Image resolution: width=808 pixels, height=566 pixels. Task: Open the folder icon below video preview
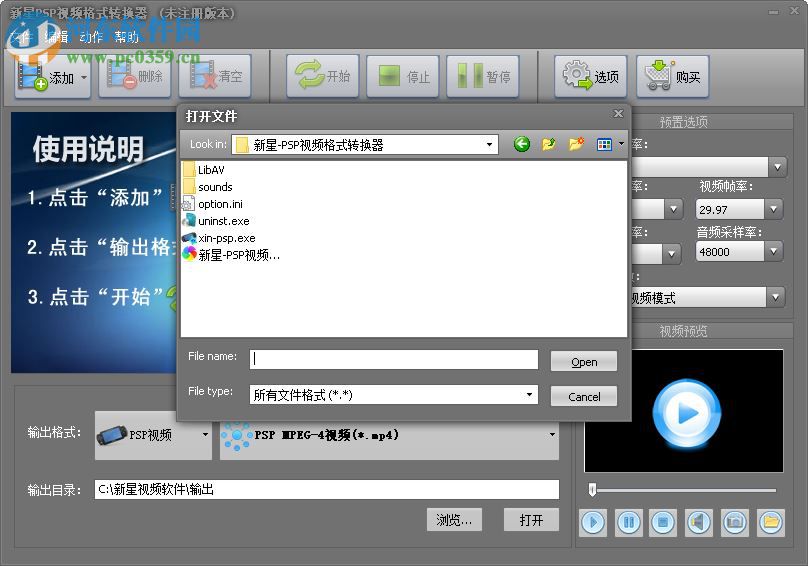(x=769, y=521)
